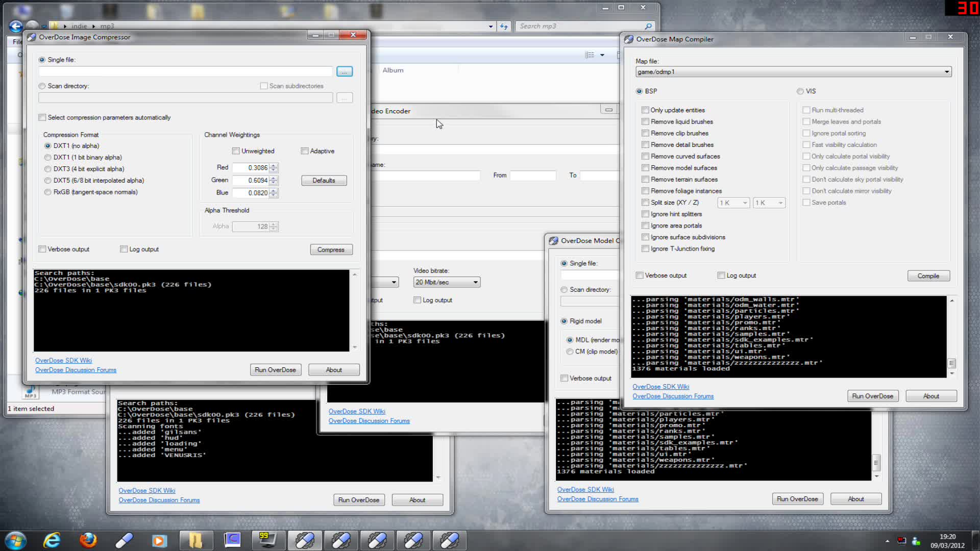Click the Map Compiler console scrollbar thumb
Image resolution: width=980 pixels, height=551 pixels.
pos(951,363)
